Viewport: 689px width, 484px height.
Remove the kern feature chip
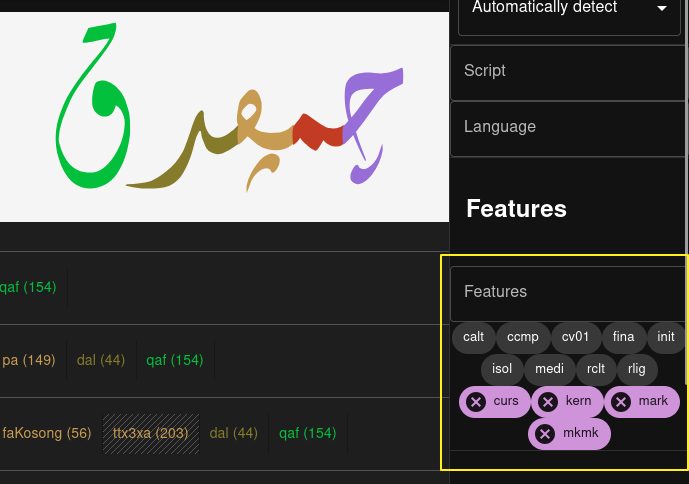point(548,402)
